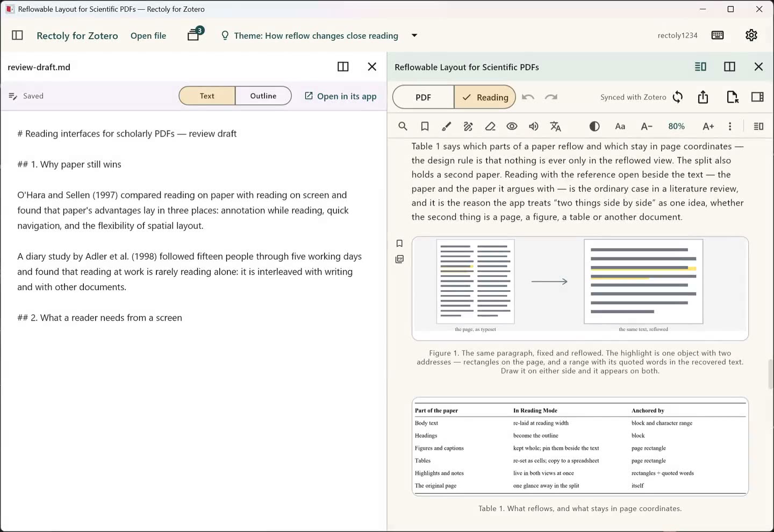This screenshot has width=774, height=532.
Task: Split the review-draft.md pane
Action: tap(343, 67)
